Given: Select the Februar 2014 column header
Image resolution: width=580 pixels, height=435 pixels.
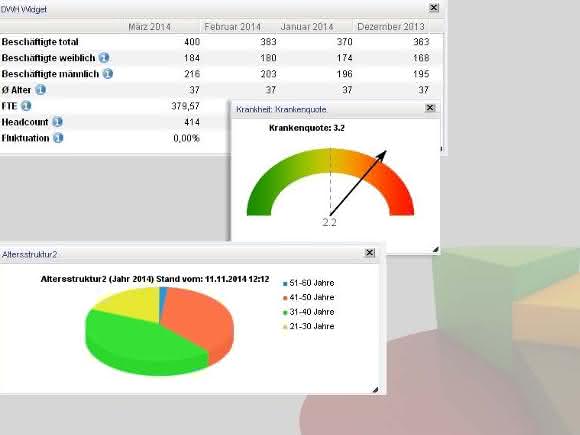Looking at the screenshot, I should pyautogui.click(x=233, y=27).
